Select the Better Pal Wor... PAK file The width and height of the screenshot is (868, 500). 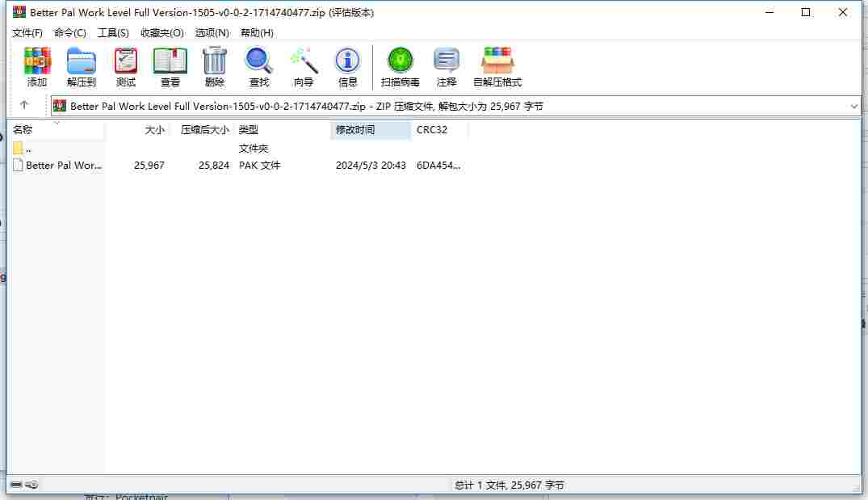pyautogui.click(x=57, y=165)
